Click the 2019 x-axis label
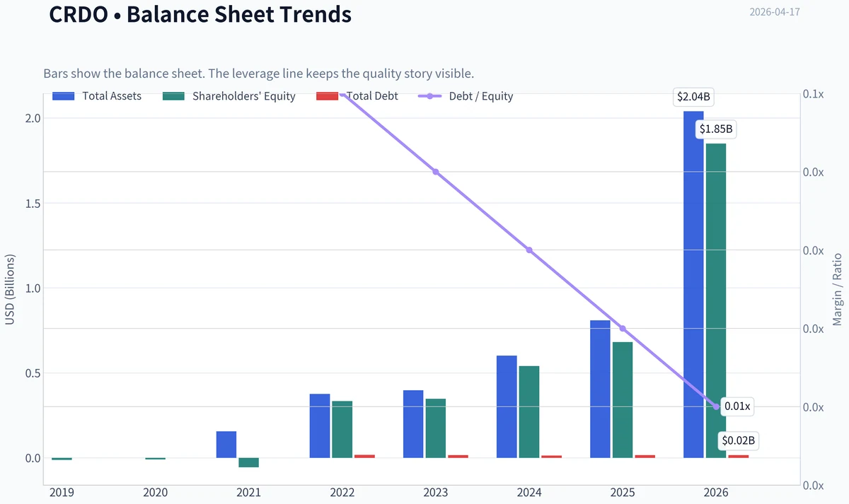The height and width of the screenshot is (504, 849). pyautogui.click(x=62, y=493)
